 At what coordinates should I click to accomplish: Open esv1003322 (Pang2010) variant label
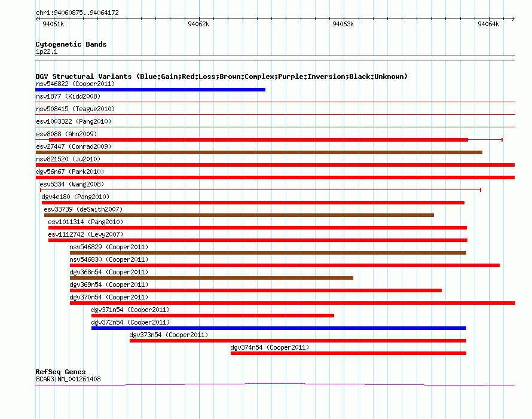click(x=74, y=121)
